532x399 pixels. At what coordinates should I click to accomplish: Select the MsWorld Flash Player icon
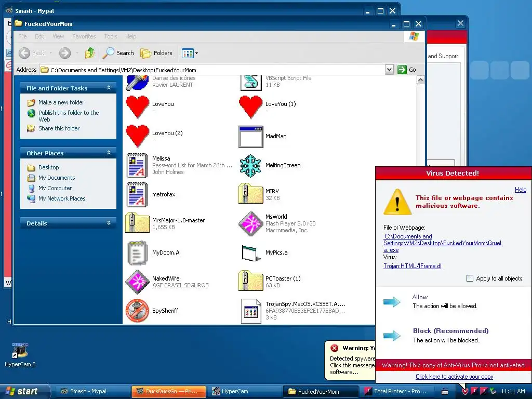click(251, 223)
